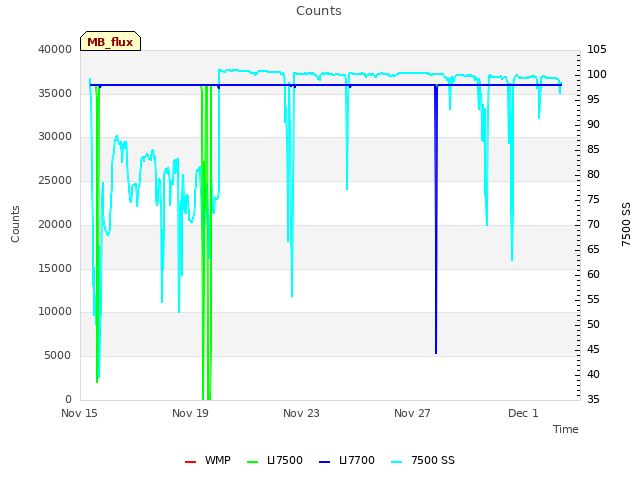Click the 25000 left-axis tick label
Image resolution: width=640 pixels, height=480 pixels.
click(55, 180)
